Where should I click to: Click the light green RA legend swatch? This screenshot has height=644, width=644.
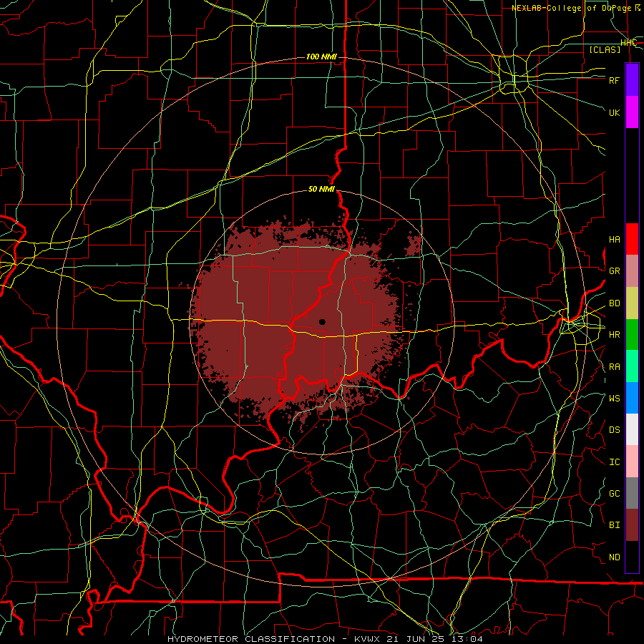pyautogui.click(x=632, y=366)
